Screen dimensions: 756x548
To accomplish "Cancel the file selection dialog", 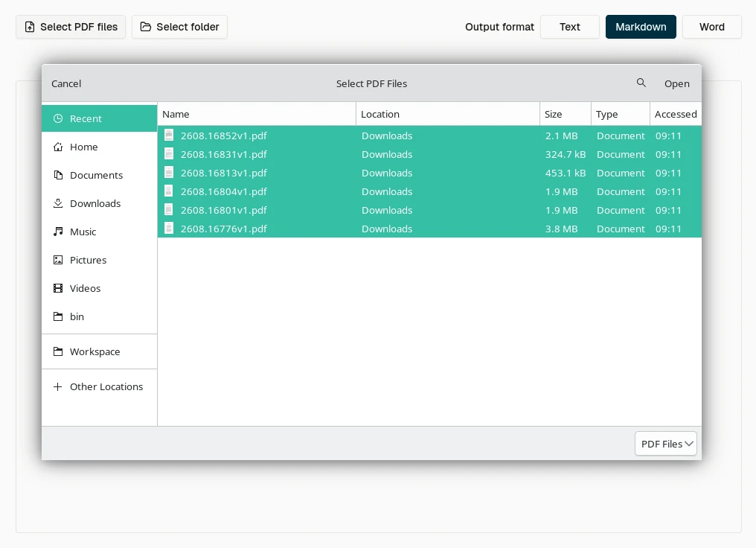I will tap(66, 84).
